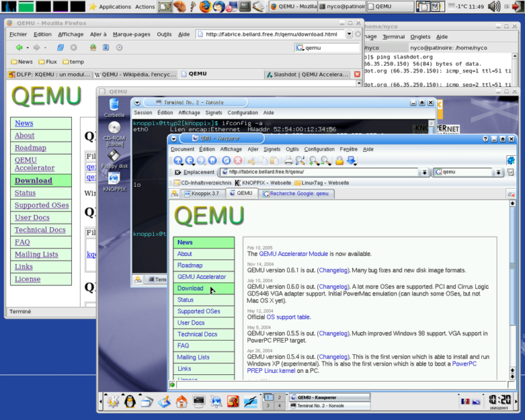Click the clear location icon beside Emplacement
Image resolution: width=525 pixels, height=420 pixels.
178,172
